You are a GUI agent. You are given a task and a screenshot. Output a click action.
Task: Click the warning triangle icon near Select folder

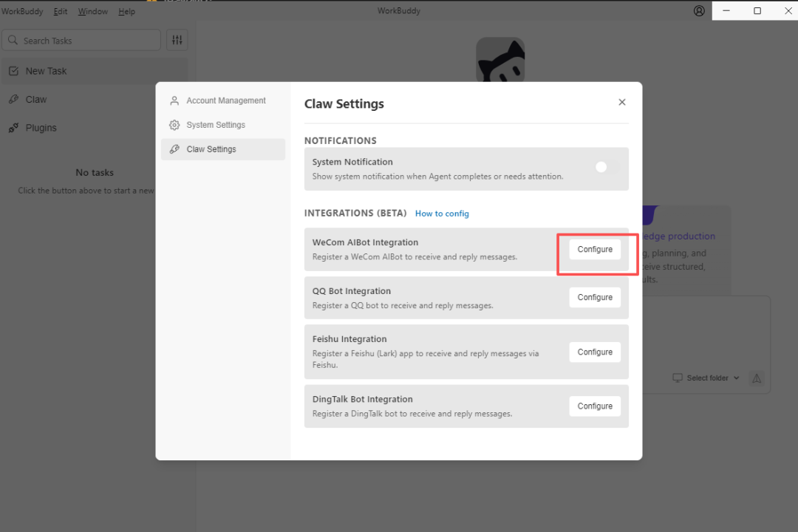[757, 378]
